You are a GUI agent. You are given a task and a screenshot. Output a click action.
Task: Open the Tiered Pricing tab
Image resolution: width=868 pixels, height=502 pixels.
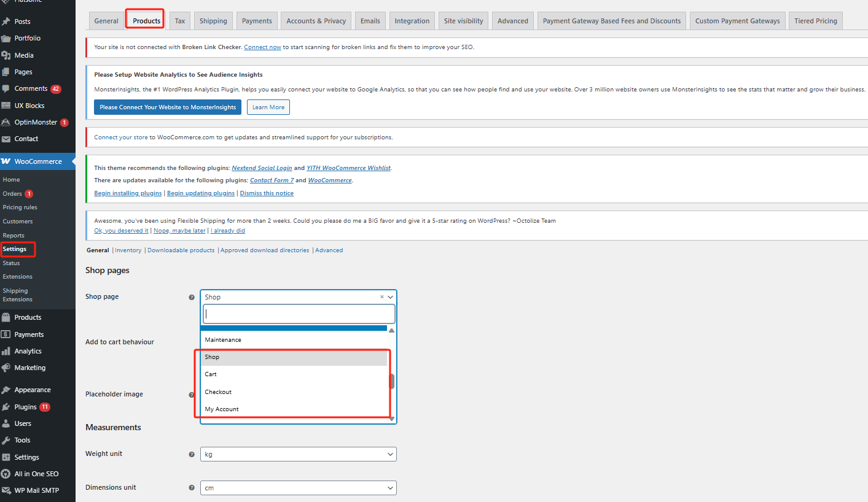pyautogui.click(x=815, y=21)
